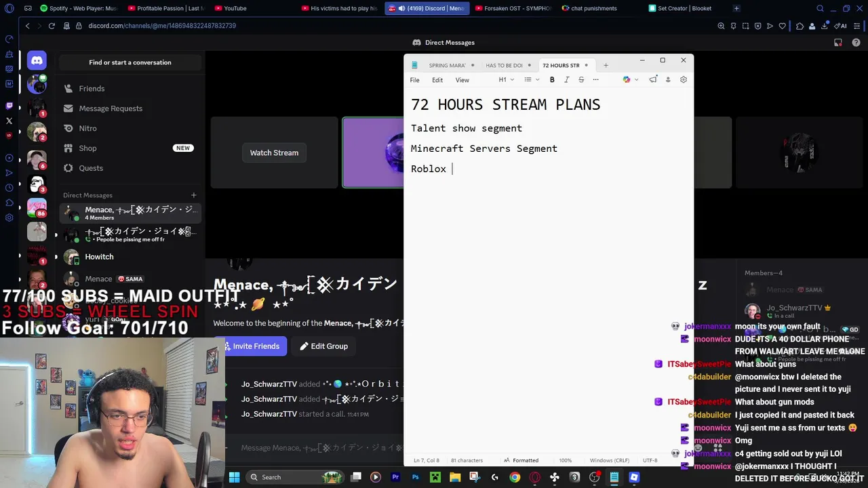Viewport: 868px width, 488px height.
Task: Reload the browser page
Action: click(52, 26)
